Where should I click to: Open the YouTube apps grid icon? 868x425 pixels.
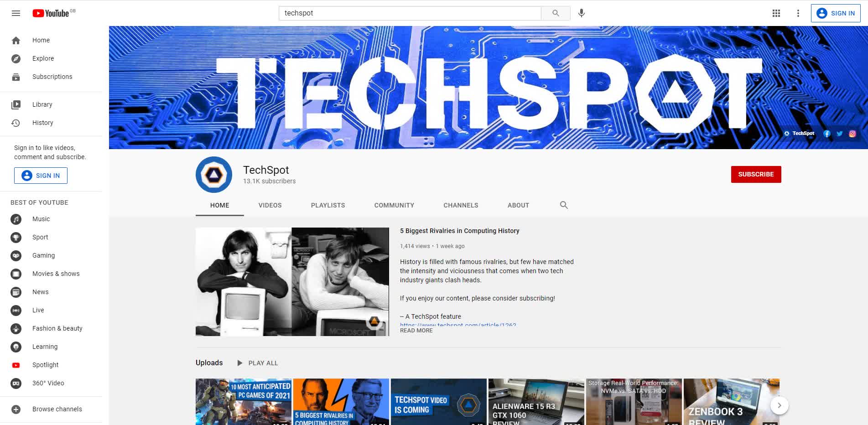click(776, 13)
